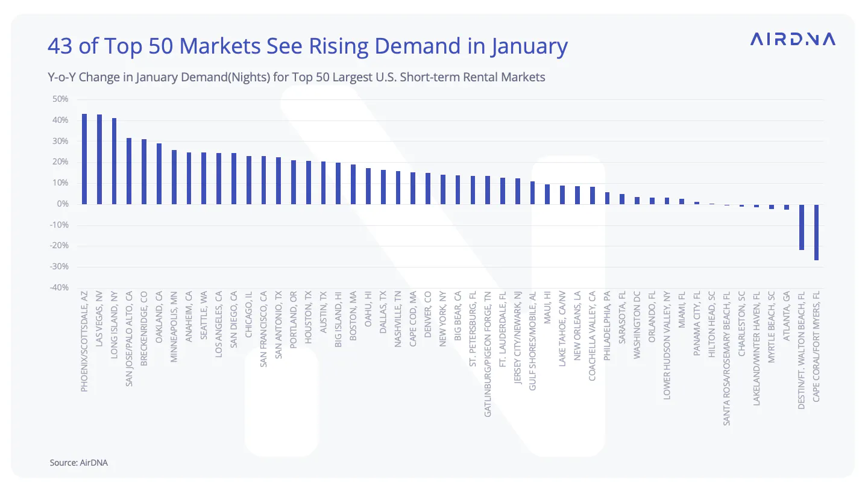Click the DENVER, CO label

(428, 315)
